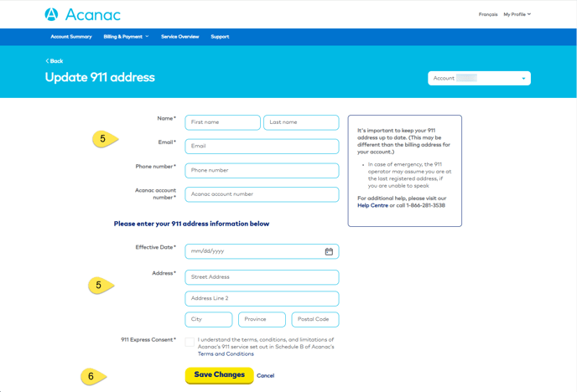This screenshot has width=577, height=392.
Task: Click into the Phone number field
Action: [x=262, y=171]
